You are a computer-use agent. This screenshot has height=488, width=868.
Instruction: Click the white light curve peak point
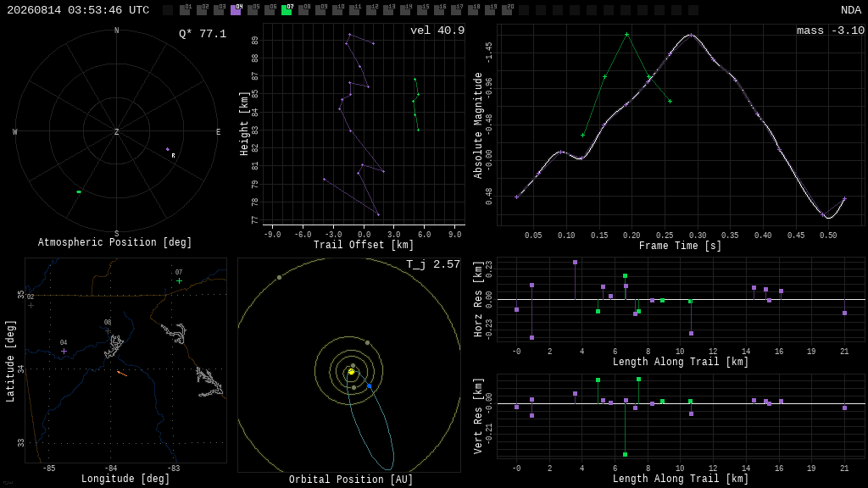(x=692, y=36)
